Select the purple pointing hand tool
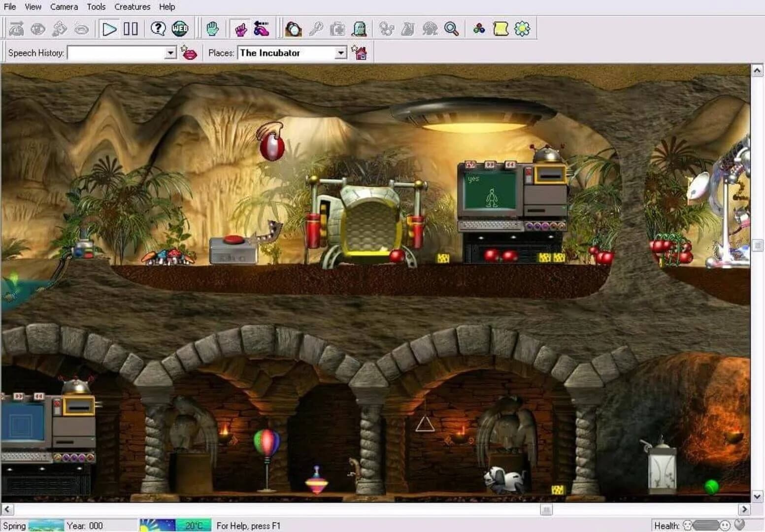This screenshot has width=765, height=532. (241, 29)
